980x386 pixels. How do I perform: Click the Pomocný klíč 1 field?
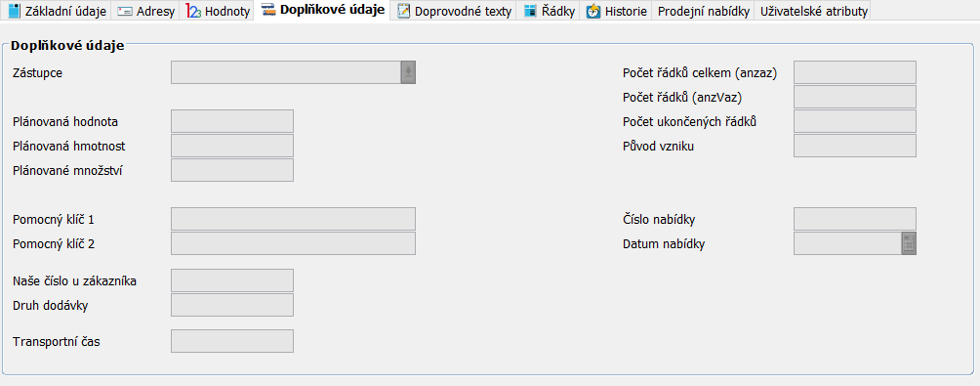293,219
